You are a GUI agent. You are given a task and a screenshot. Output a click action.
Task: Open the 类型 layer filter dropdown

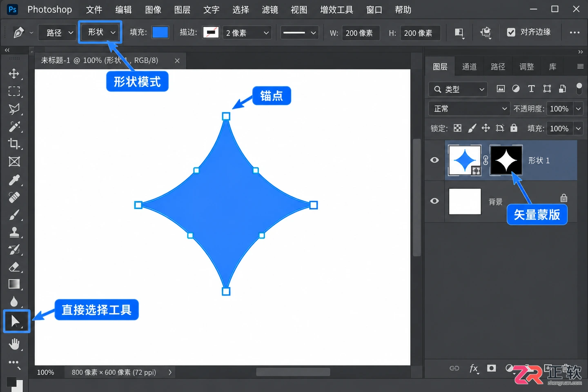pos(458,89)
